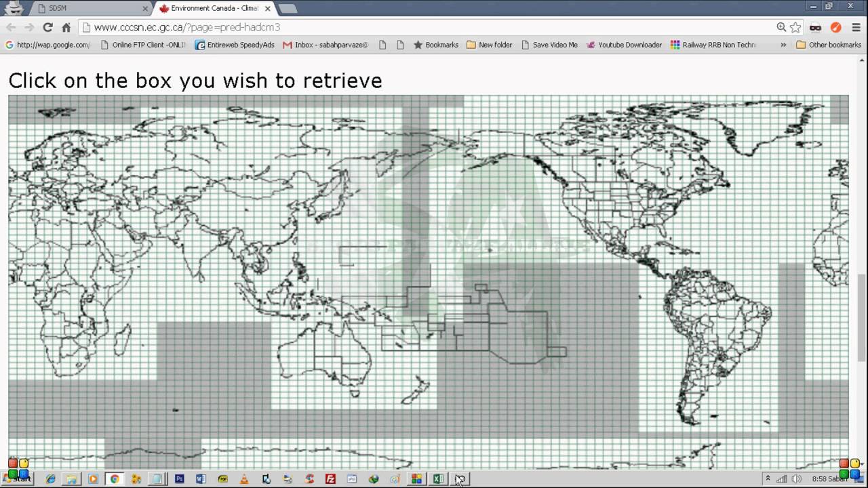Viewport: 868px width, 488px height.
Task: Reload the current page
Action: pos(47,28)
